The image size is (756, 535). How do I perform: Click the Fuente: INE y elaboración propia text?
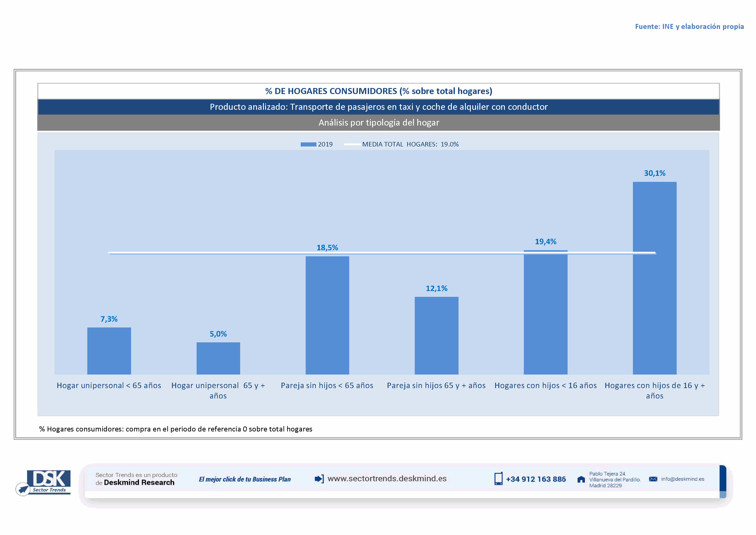pos(689,26)
